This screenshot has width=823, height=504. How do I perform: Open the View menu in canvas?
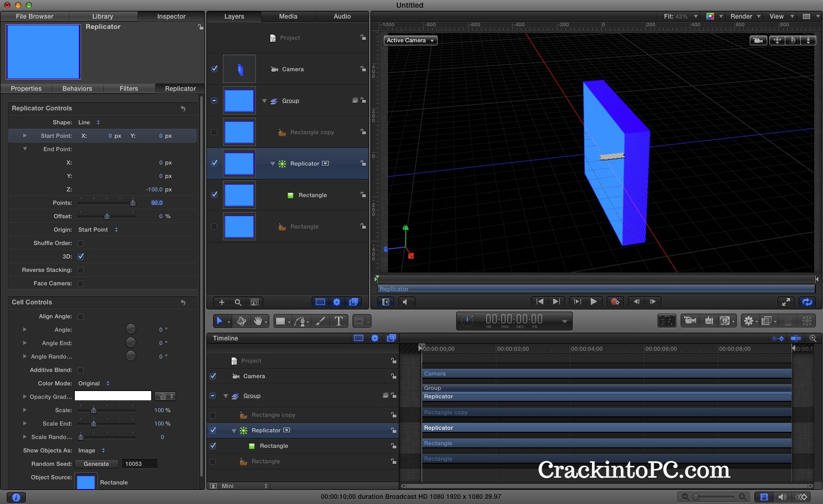click(781, 17)
